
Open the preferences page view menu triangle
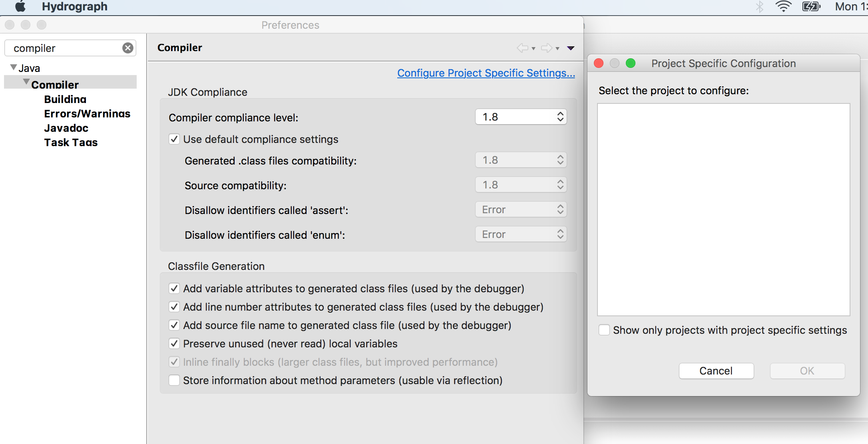[x=571, y=48]
